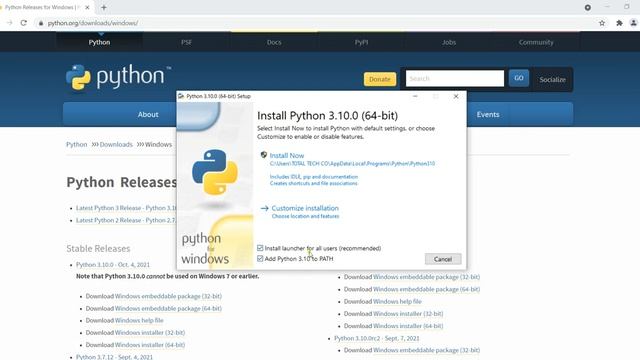Image resolution: width=640 pixels, height=360 pixels.
Task: Choose Customize installation option
Action: (305, 208)
